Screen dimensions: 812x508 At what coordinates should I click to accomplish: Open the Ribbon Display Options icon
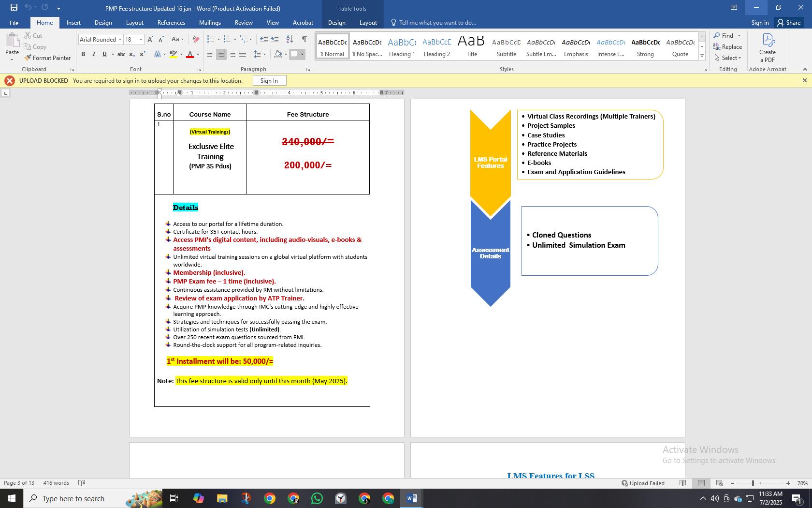734,7
